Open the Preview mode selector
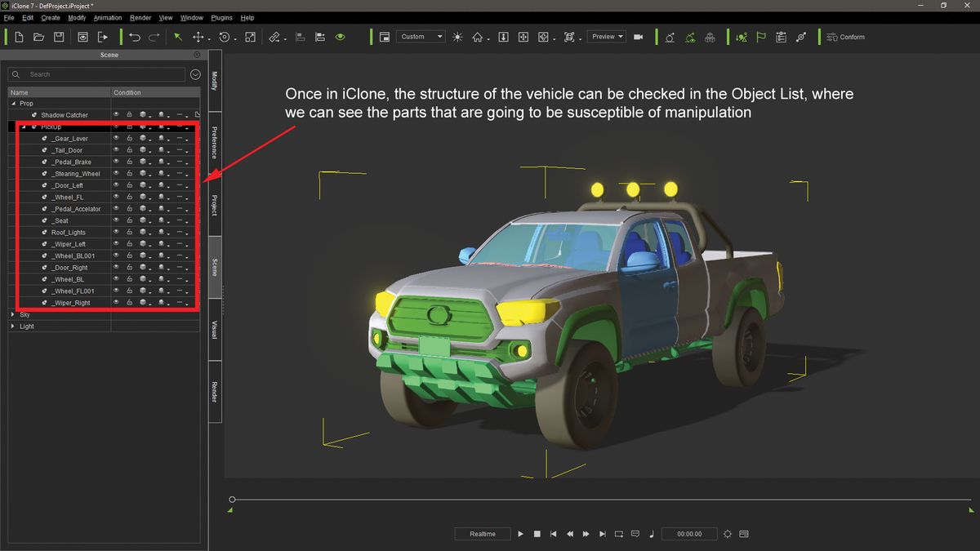Image resolution: width=980 pixels, height=551 pixels. 606,36
